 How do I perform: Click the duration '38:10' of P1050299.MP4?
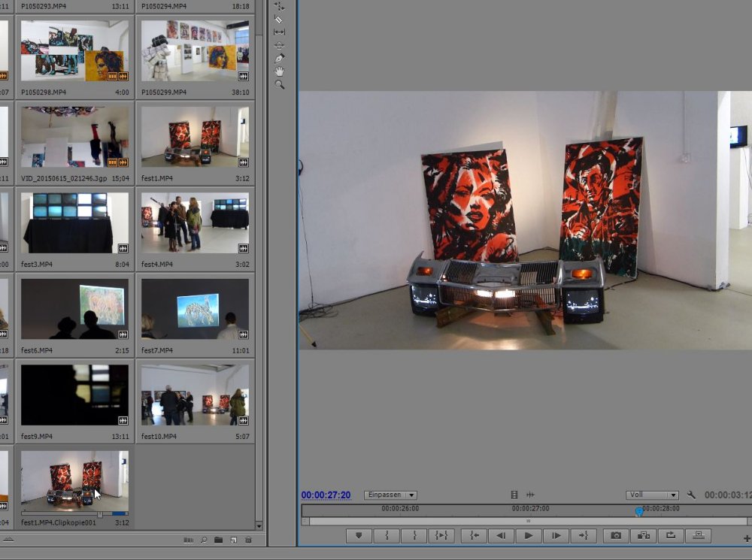tap(241, 92)
